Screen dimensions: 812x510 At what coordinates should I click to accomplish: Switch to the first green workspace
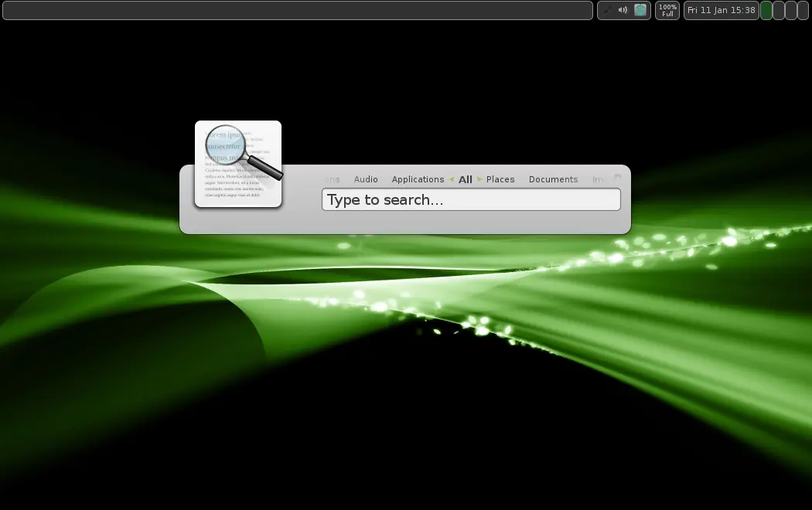(766, 10)
